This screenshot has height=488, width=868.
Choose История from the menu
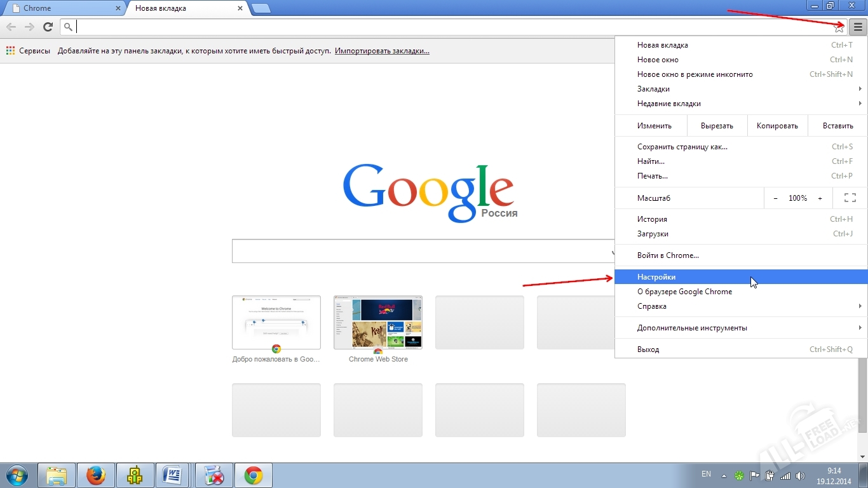pyautogui.click(x=652, y=219)
